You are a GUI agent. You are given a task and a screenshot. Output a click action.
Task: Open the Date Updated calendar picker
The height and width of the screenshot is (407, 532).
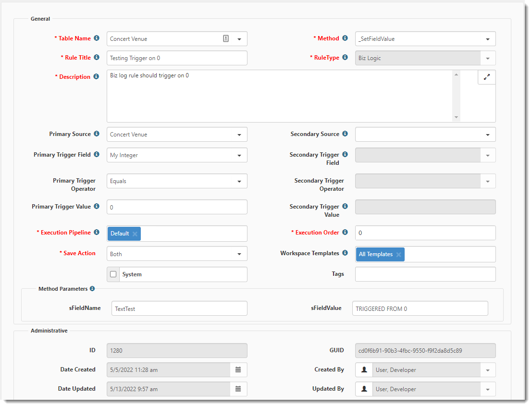[x=238, y=389]
